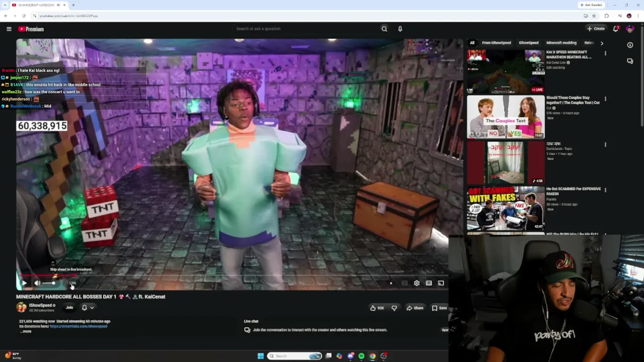The image size is (644, 362).
Task: Open options for He Got SCAMMED video
Action: (605, 190)
